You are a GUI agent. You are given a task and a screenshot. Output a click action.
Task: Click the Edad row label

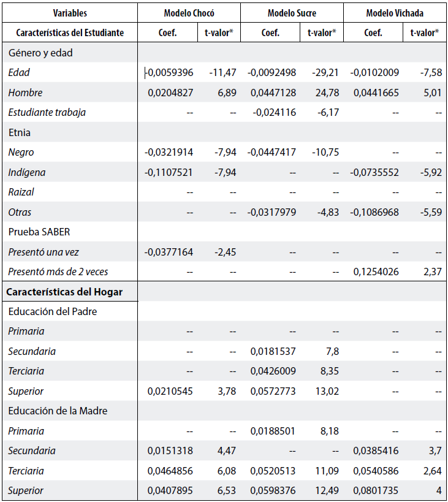(x=19, y=73)
